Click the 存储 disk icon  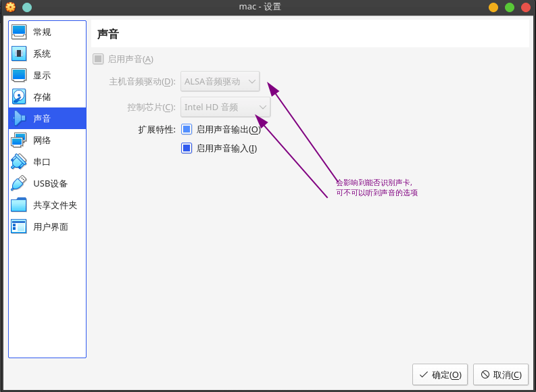tap(19, 97)
